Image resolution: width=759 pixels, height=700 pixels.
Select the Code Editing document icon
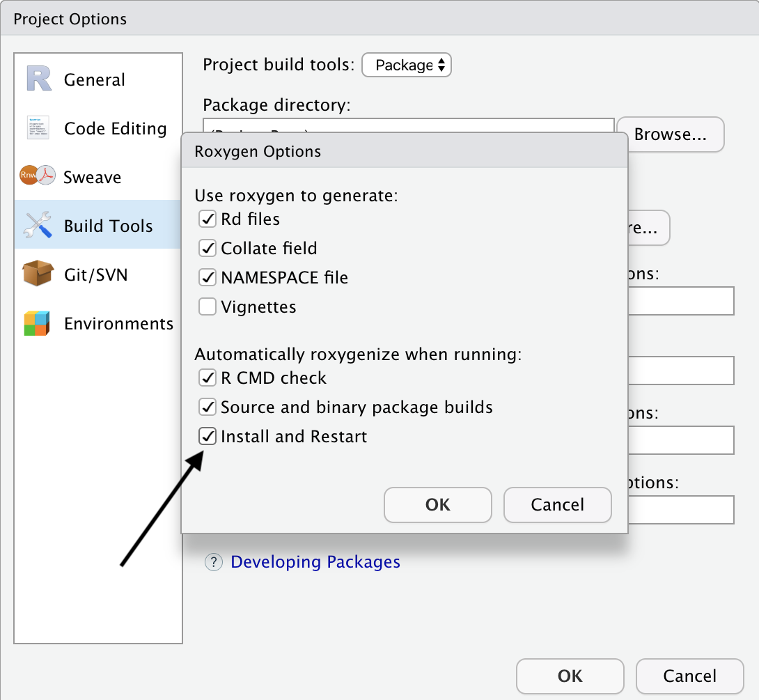coord(38,128)
